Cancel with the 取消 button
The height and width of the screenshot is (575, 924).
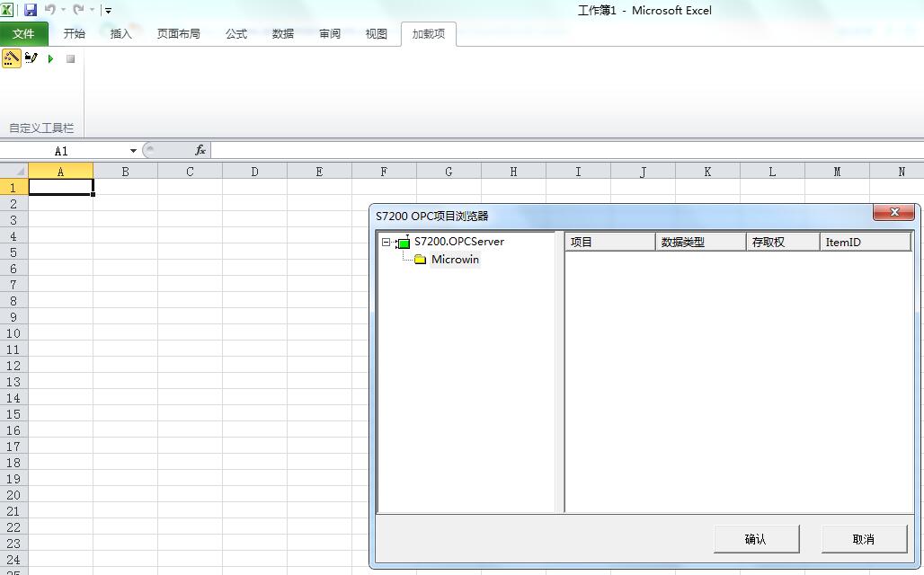point(864,539)
